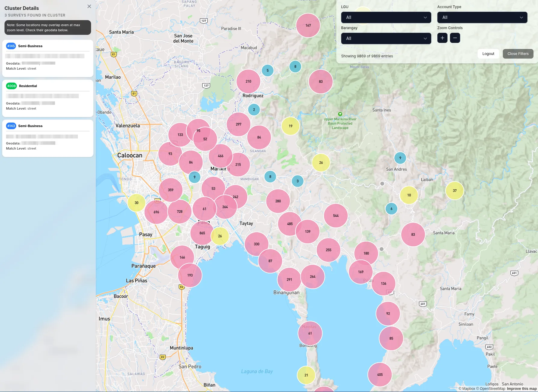Viewport: 538px width, 392px height.
Task: Select the yellow 21 cluster marker
Action: 306,375
